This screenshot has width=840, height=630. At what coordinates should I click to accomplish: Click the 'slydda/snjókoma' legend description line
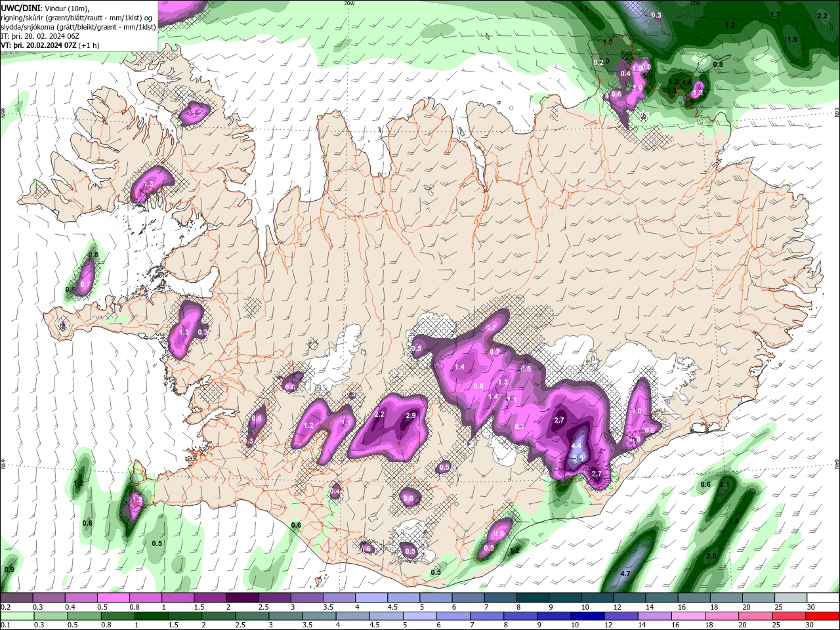(79, 27)
